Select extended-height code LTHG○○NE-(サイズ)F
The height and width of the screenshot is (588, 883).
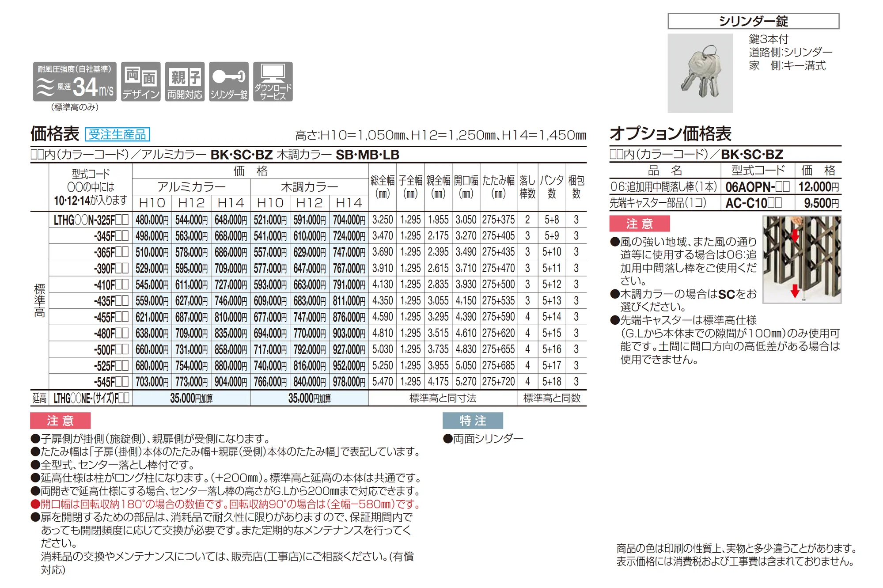91,398
